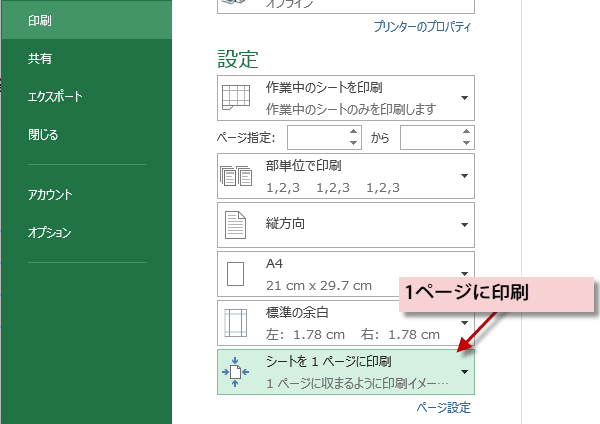Screen dimensions: 600x424
Task: Expand 部単位で印刷 dropdown arrow
Action: click(x=465, y=176)
